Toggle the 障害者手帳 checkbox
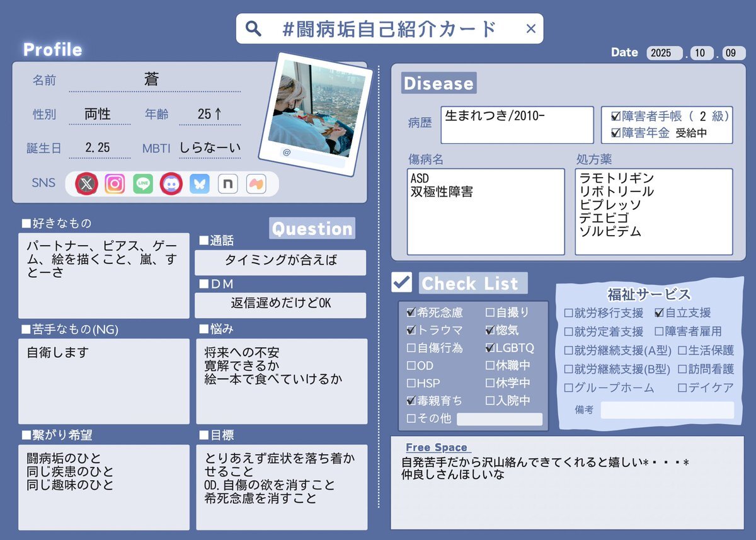This screenshot has height=540, width=756. click(616, 117)
